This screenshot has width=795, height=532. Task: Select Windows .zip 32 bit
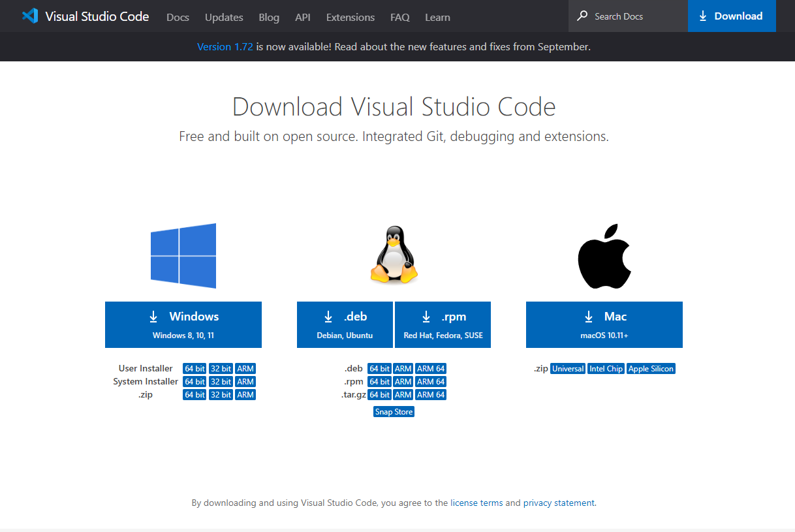221,395
